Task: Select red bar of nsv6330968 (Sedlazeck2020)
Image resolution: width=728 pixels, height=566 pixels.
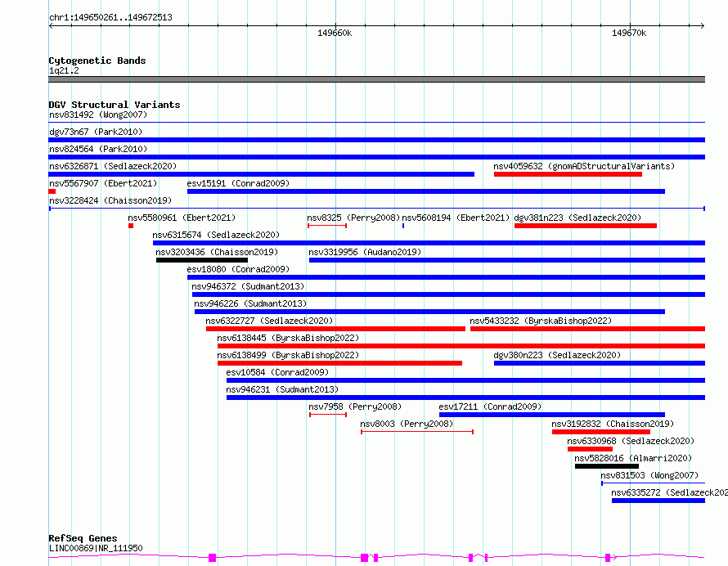Action: point(590,449)
